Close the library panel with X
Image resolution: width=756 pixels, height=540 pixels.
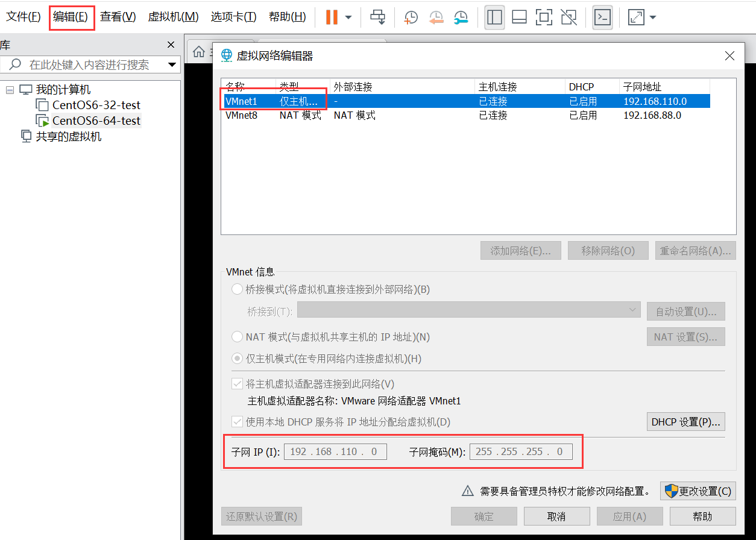click(171, 45)
